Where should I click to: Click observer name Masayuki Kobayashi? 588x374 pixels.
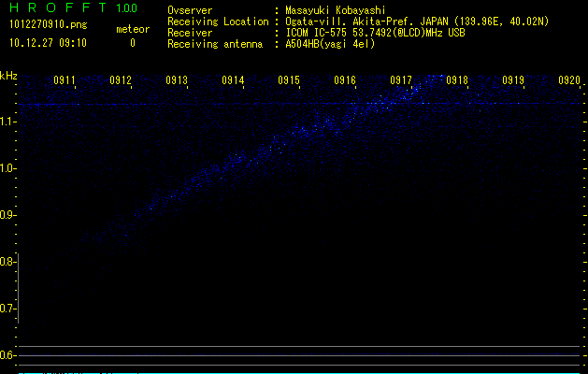click(336, 10)
